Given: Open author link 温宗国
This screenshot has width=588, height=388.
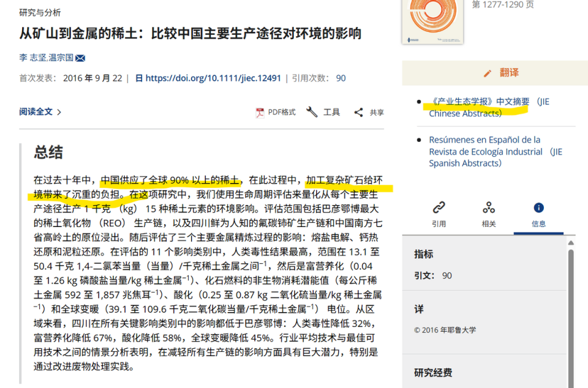Looking at the screenshot, I should (x=61, y=58).
